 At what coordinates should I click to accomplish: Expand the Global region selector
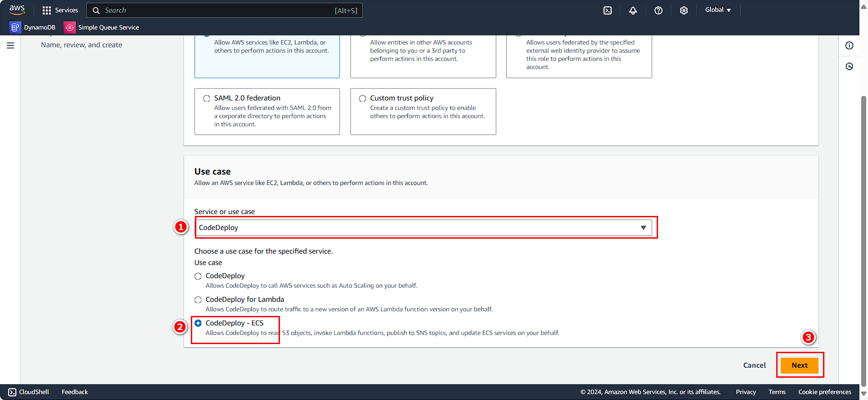pyautogui.click(x=718, y=10)
